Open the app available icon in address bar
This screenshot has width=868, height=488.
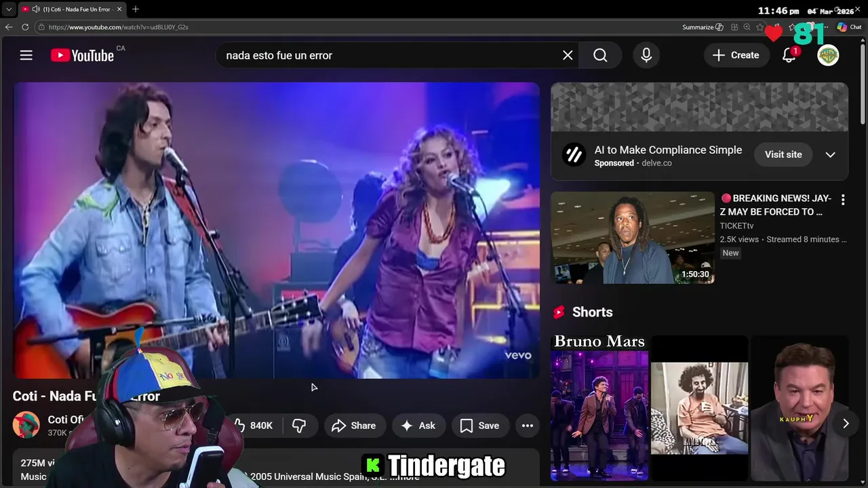pos(734,27)
